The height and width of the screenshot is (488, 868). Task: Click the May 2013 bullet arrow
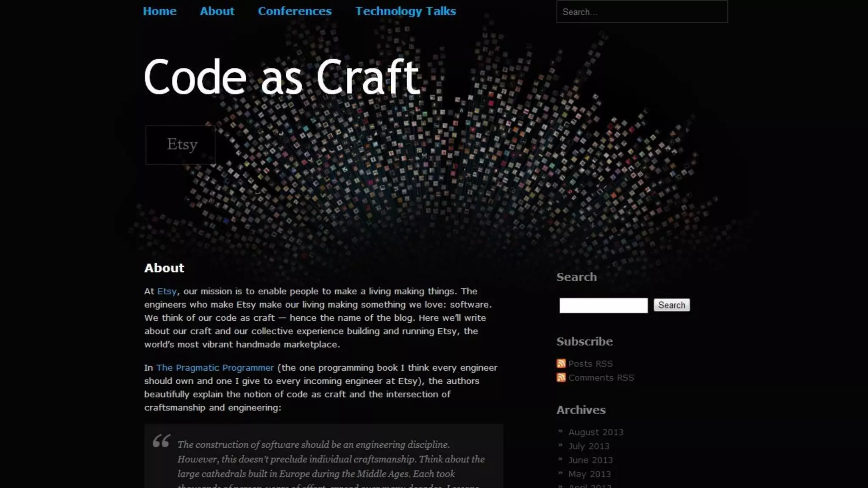(x=560, y=473)
